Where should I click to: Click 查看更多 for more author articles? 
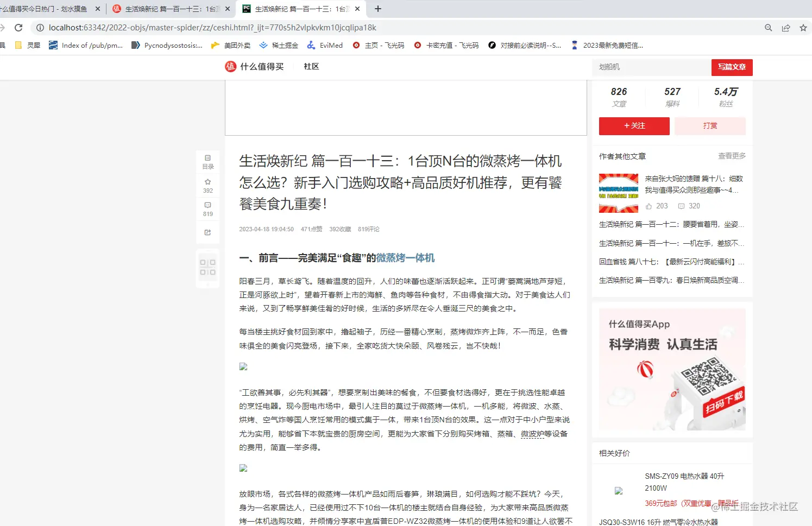(732, 156)
